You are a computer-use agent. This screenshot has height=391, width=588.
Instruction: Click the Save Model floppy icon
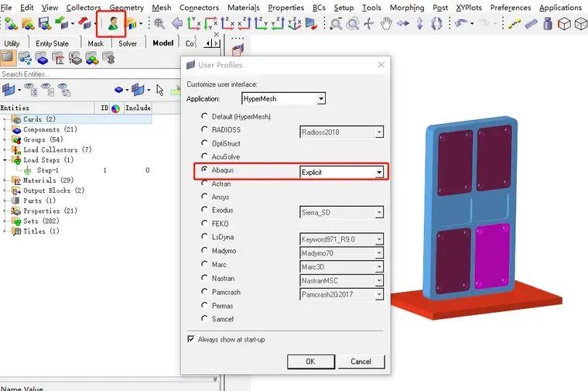click(x=44, y=24)
